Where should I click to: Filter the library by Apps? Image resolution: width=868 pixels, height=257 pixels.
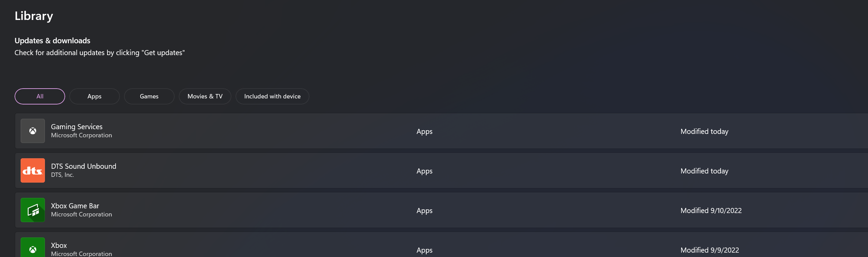[x=95, y=96]
